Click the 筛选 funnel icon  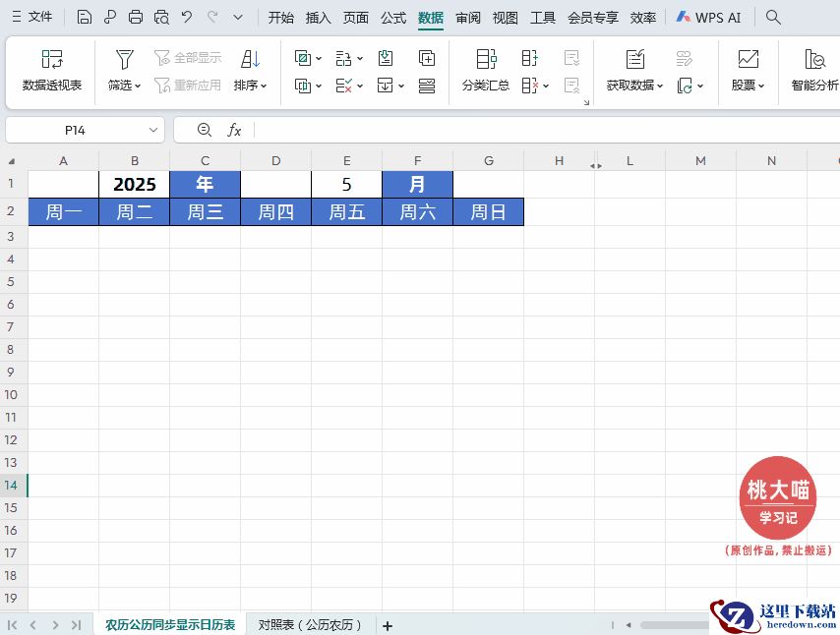click(x=124, y=59)
